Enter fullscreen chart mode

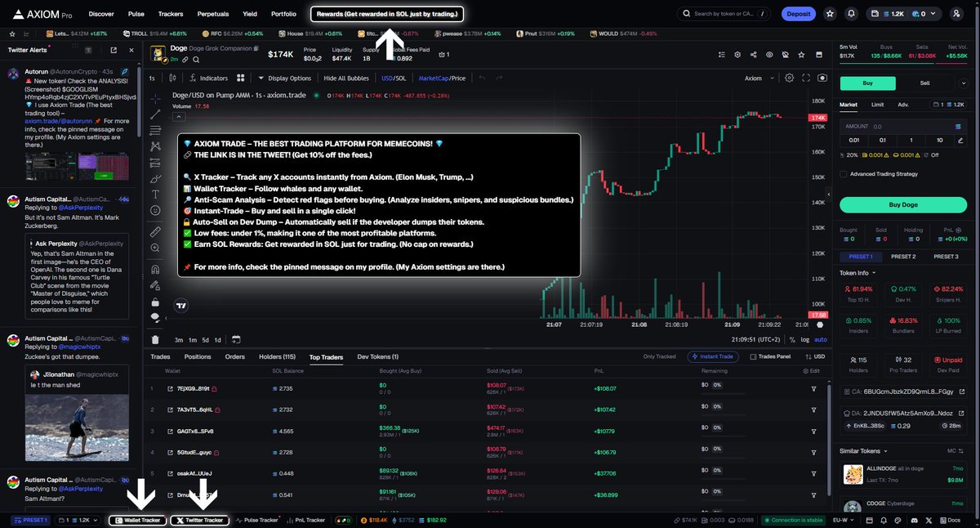pos(805,78)
